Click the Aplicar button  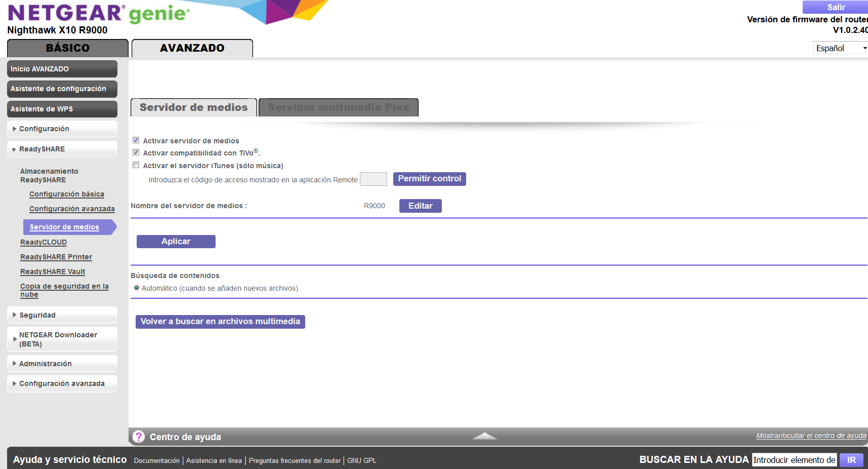pos(176,242)
